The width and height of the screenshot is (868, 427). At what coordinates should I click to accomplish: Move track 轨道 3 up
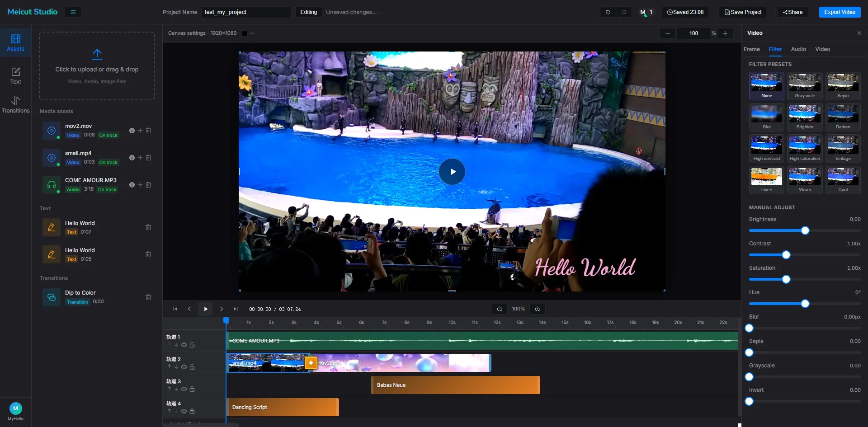169,389
